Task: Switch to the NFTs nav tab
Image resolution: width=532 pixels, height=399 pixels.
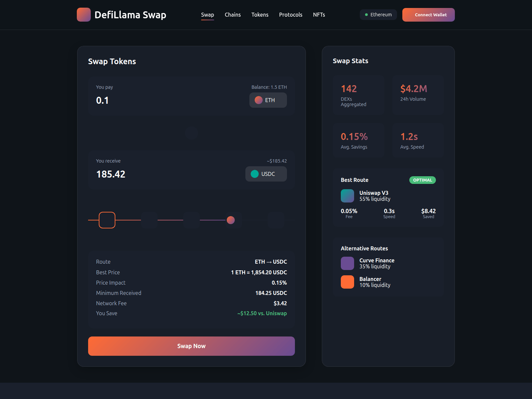Action: pos(319,15)
